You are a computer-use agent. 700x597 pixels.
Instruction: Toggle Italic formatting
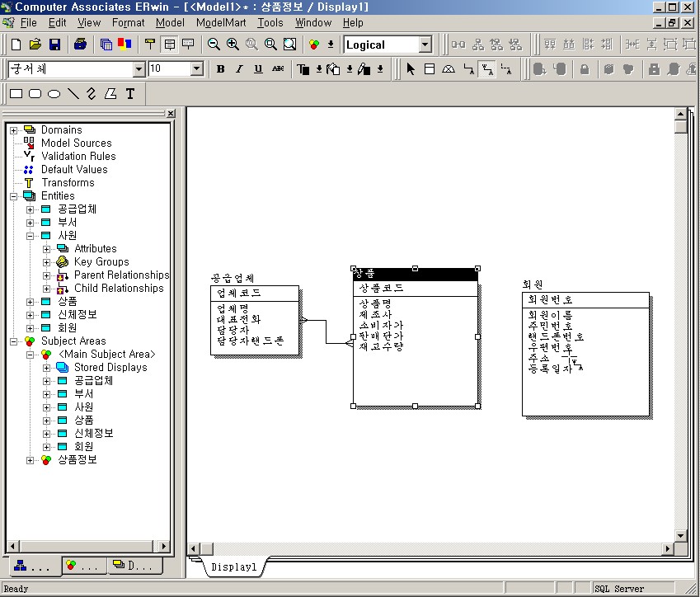[240, 68]
